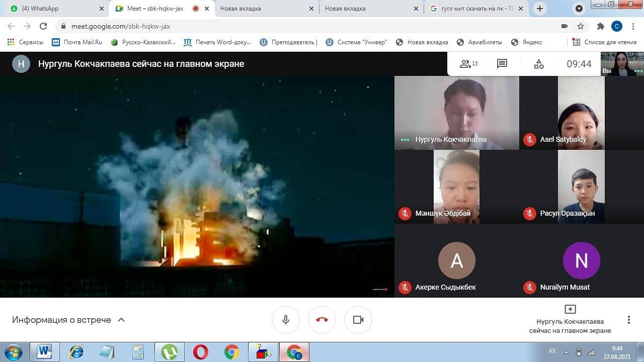The width and height of the screenshot is (644, 362).
Task: Open the three-dot more options menu
Action: click(x=628, y=320)
